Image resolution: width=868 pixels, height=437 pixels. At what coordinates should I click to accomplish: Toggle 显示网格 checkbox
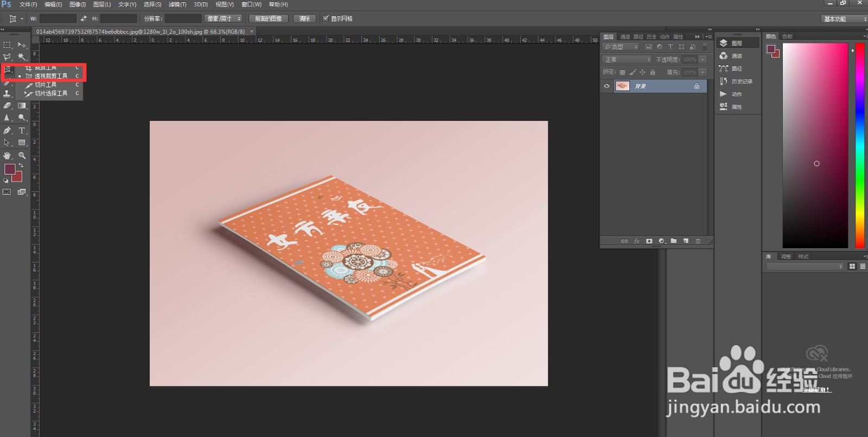[x=325, y=18]
